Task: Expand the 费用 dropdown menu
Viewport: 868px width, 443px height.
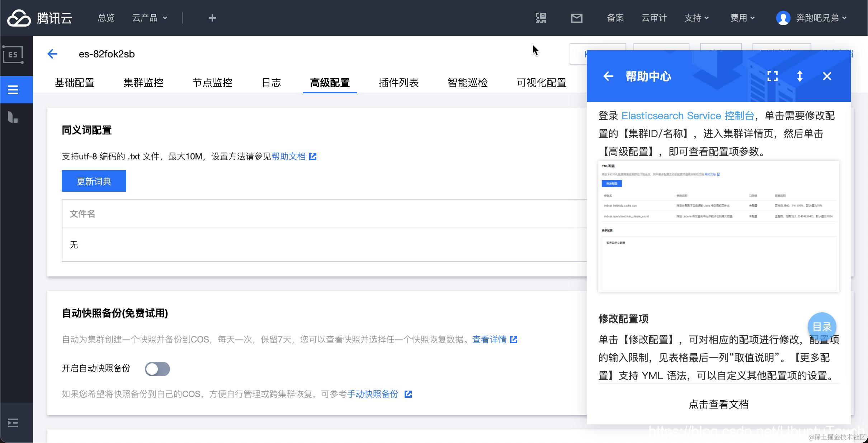Action: coord(742,18)
